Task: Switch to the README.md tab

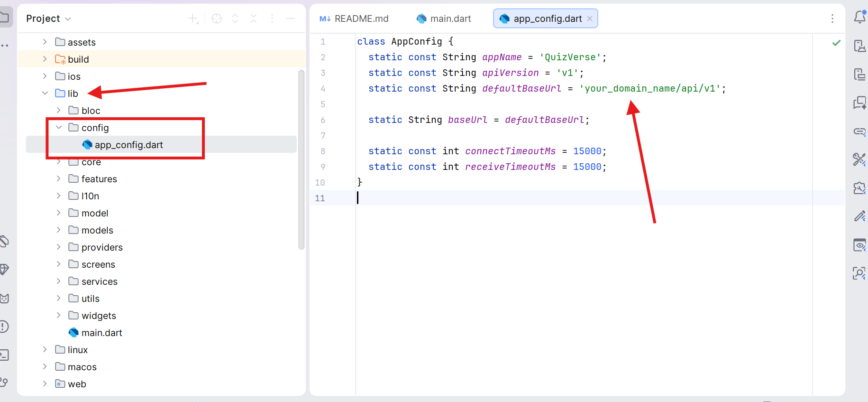Action: click(354, 19)
